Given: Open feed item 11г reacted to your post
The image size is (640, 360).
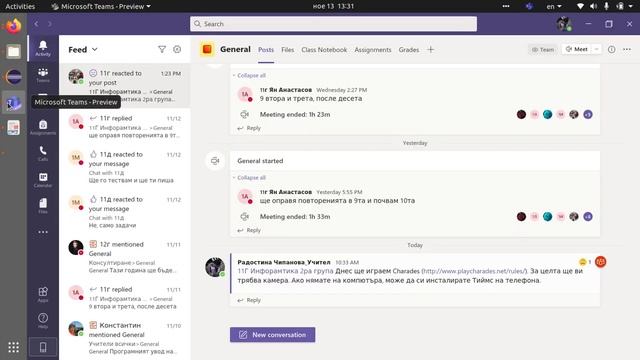Looking at the screenshot, I should 124,86.
